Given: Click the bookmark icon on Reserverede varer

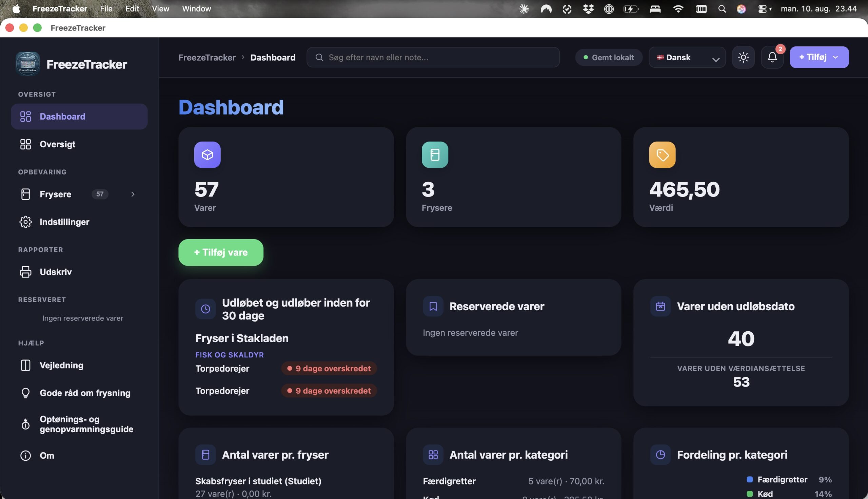Looking at the screenshot, I should (433, 306).
